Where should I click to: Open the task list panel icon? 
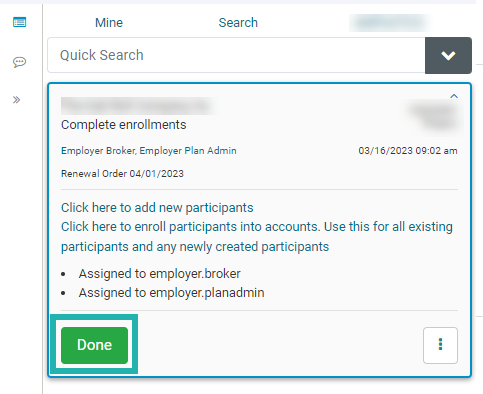pyautogui.click(x=19, y=22)
